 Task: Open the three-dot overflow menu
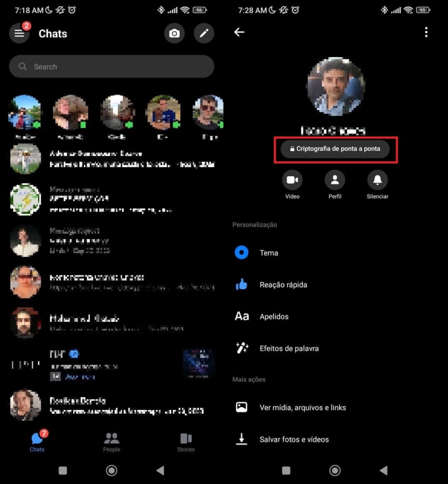coord(426,32)
